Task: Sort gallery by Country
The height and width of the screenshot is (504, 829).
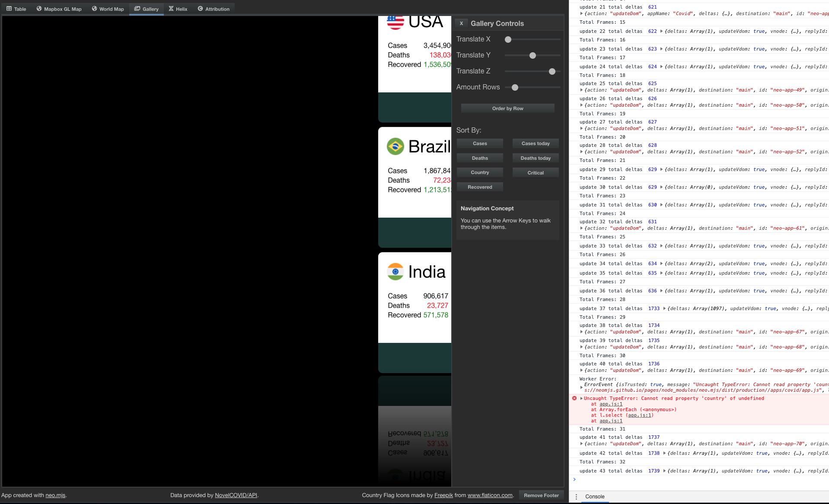Action: point(480,172)
